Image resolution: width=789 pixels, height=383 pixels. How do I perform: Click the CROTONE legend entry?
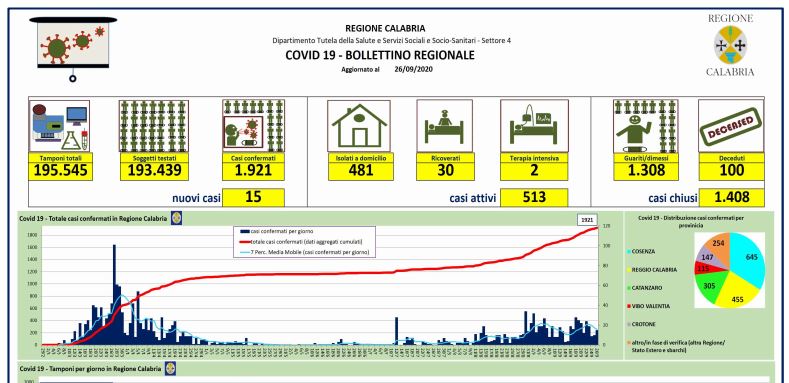click(644, 324)
